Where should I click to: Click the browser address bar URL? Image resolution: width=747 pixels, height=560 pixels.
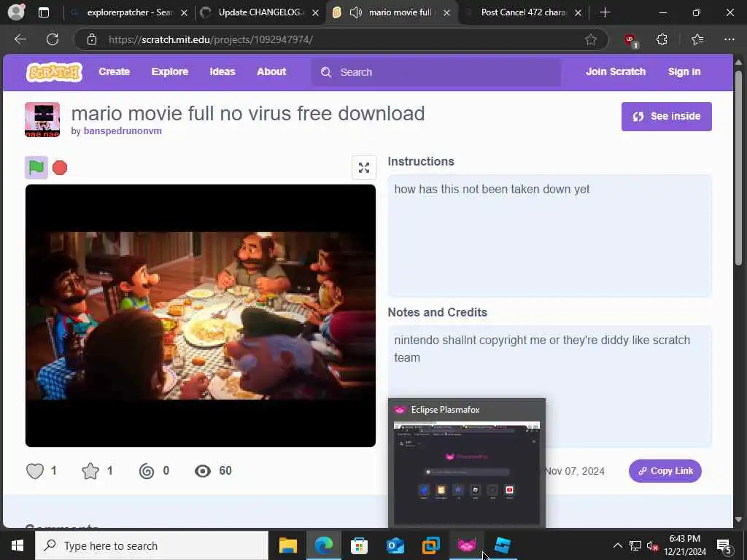211,39
